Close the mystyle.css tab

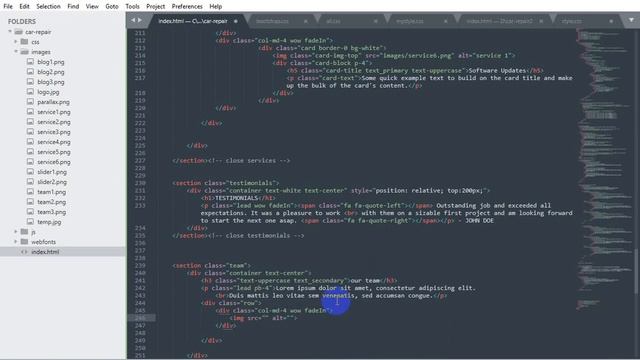click(445, 21)
